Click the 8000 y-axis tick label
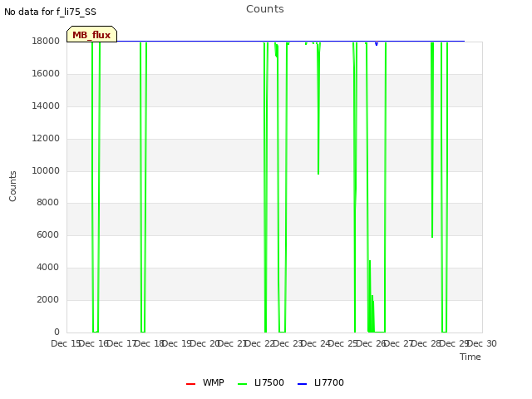Viewport: 532px width, 399px height. pyautogui.click(x=47, y=202)
